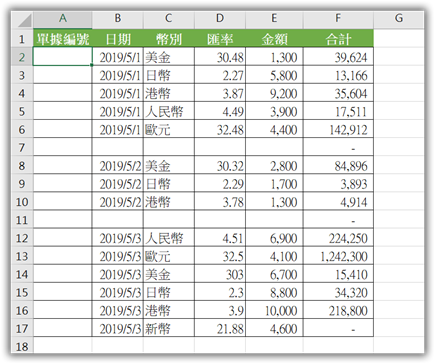Screen dimensions: 435x364
Task: Click 歐元 in row 6
Action: pyautogui.click(x=157, y=130)
